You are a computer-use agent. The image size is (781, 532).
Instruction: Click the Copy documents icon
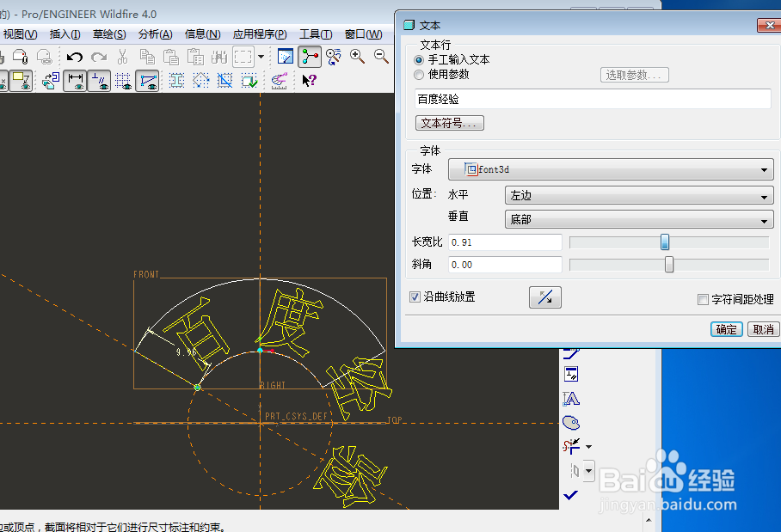coord(147,57)
